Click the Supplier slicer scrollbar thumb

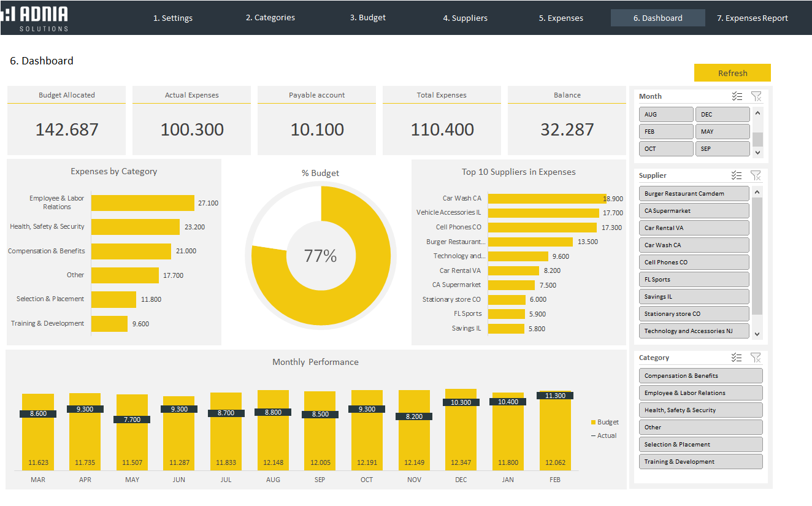click(757, 255)
